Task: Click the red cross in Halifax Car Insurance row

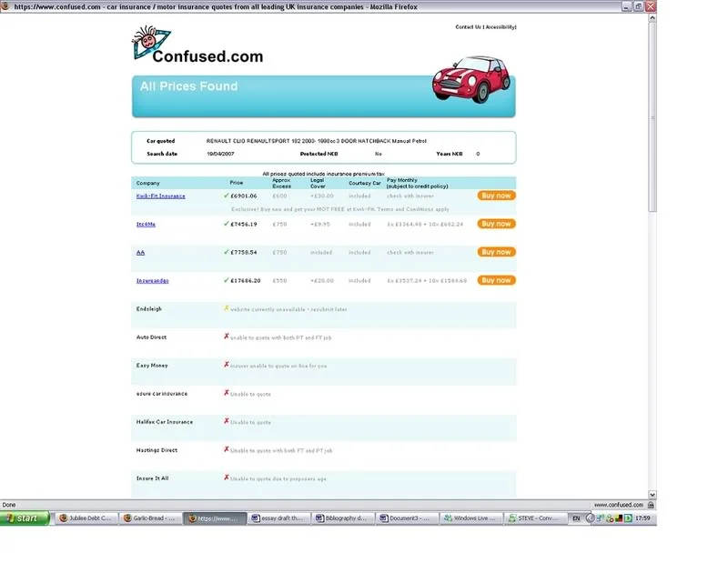Action: 227,421
